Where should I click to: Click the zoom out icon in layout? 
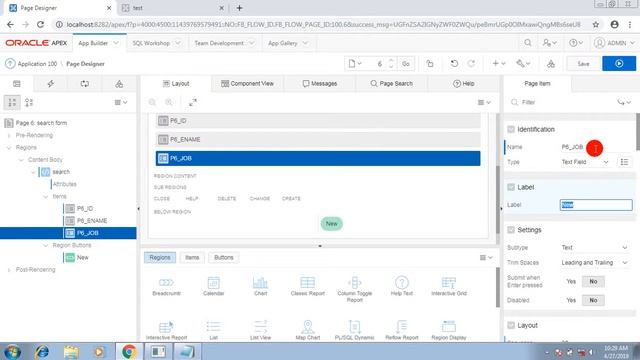tap(152, 102)
